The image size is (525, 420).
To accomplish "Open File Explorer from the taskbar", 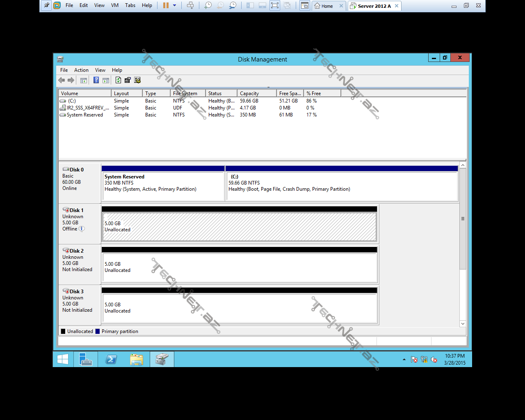I will [x=137, y=359].
